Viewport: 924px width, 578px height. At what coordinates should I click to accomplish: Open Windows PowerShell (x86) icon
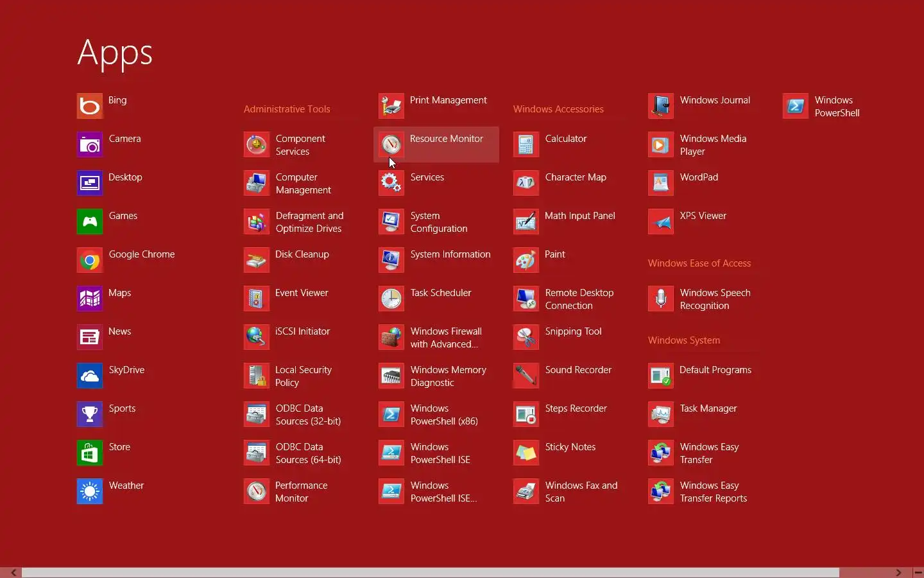[391, 414]
